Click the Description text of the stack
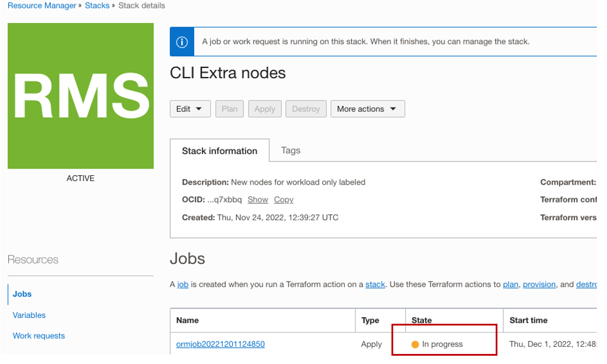The height and width of the screenshot is (364, 607). click(274, 182)
